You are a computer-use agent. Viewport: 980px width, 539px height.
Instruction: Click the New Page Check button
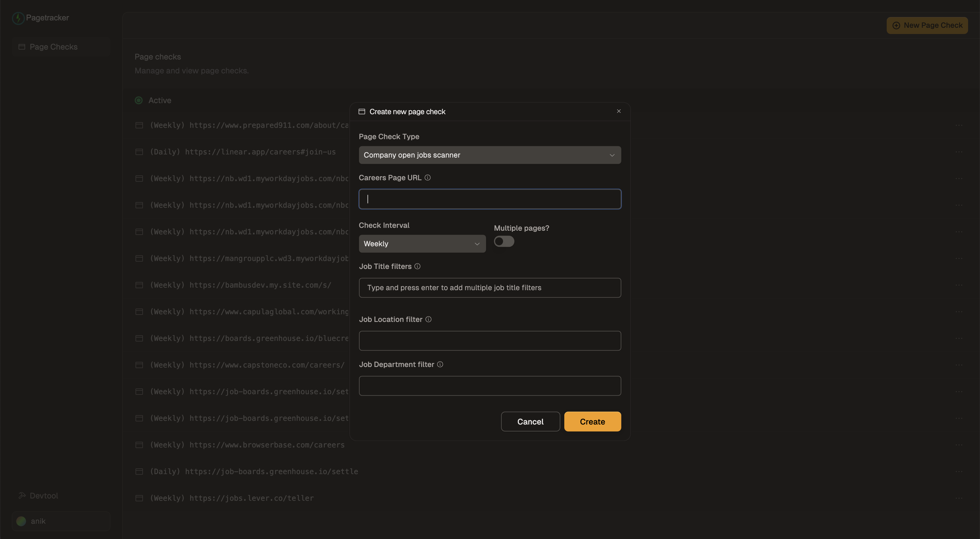(928, 25)
